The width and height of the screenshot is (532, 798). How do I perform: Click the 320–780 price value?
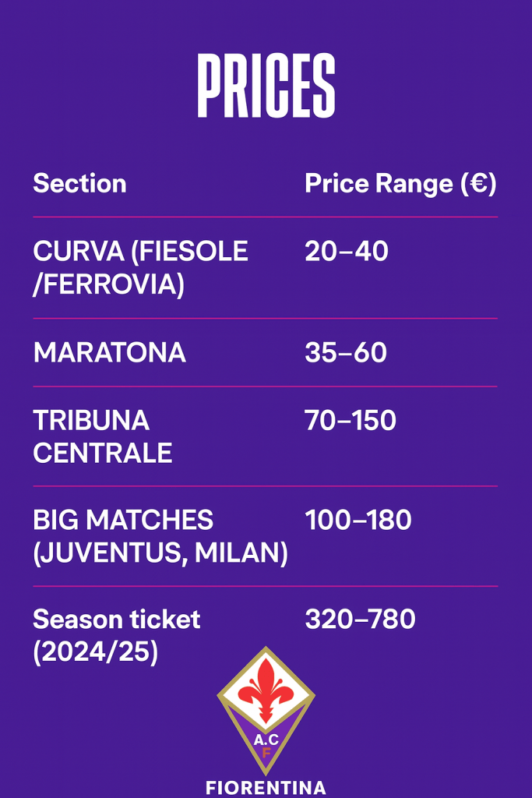click(x=361, y=620)
